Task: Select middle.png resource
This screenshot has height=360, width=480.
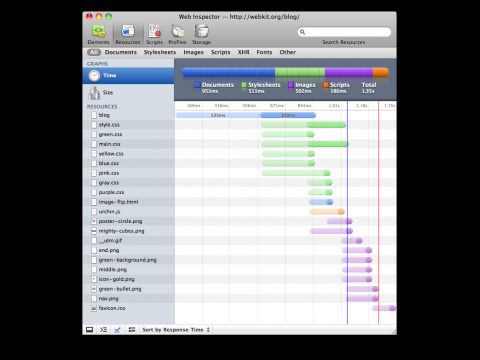Action: (128, 270)
